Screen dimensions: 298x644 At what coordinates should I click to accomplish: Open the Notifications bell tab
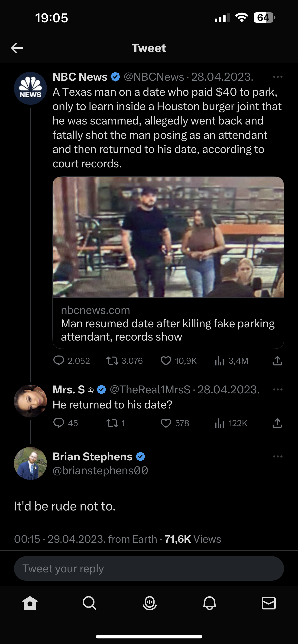coord(209,603)
